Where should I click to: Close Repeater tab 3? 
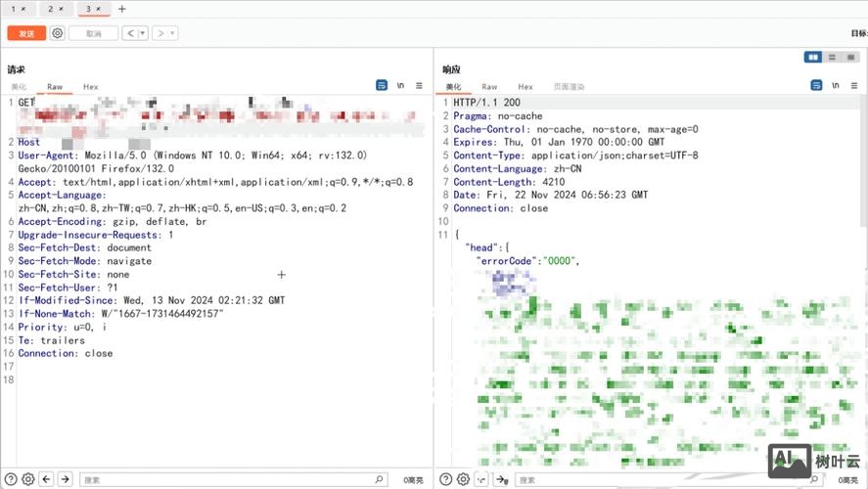pos(99,9)
